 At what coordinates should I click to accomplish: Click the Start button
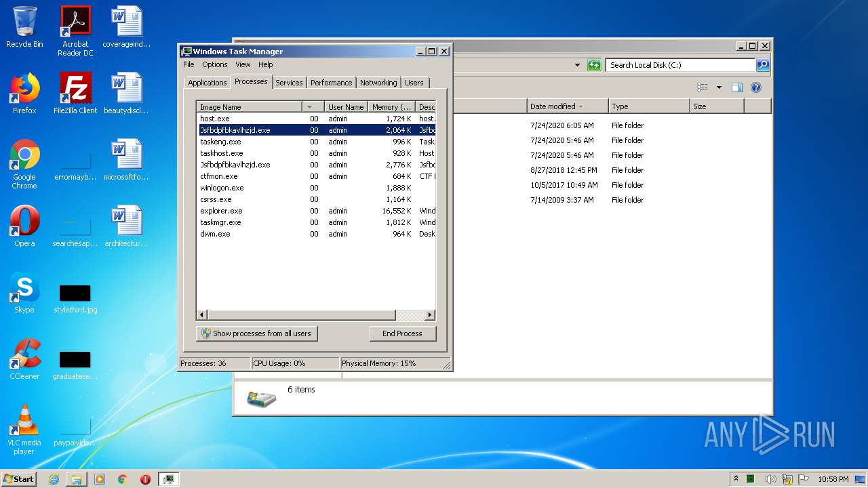[x=19, y=479]
